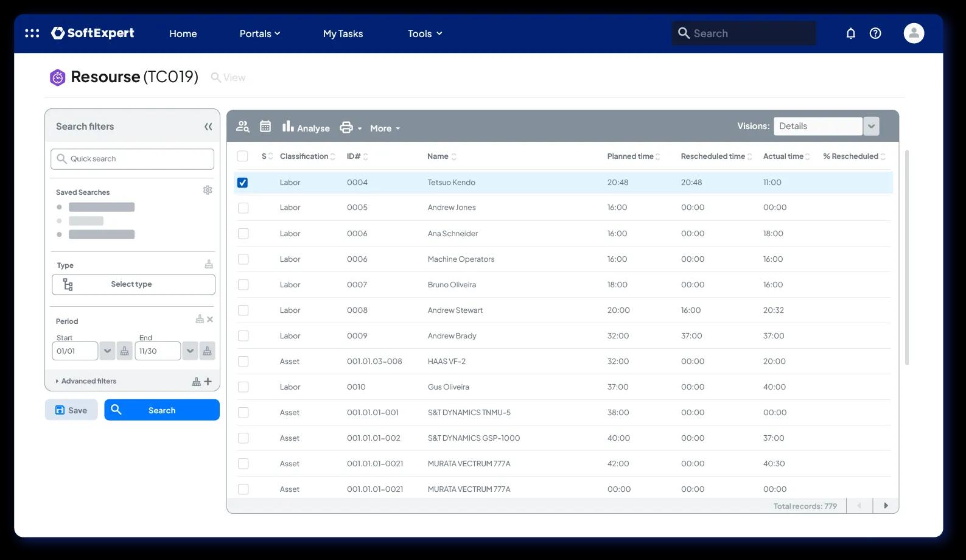Image resolution: width=966 pixels, height=560 pixels.
Task: Sort by Rescheduled time column
Action: pos(716,156)
